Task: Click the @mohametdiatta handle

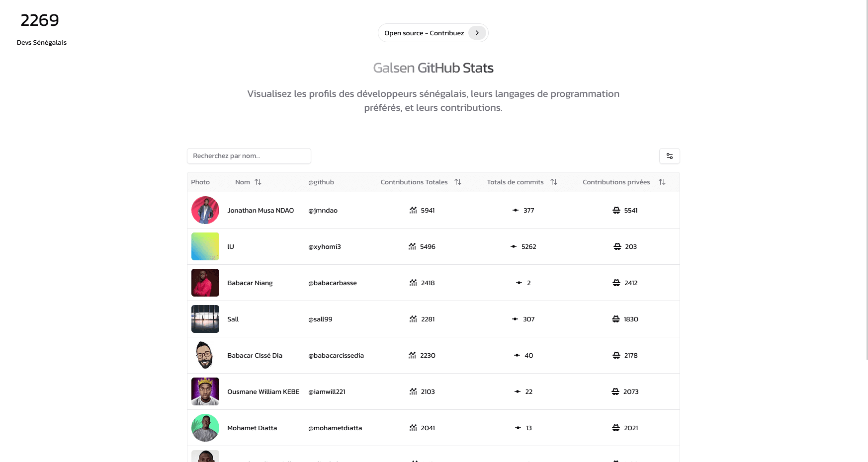Action: 335,428
